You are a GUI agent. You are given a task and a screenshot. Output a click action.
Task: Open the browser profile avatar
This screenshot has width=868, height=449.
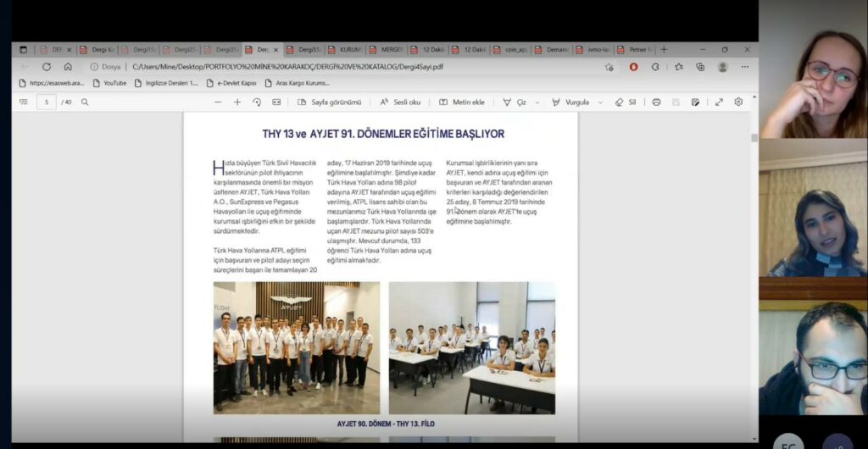[722, 67]
